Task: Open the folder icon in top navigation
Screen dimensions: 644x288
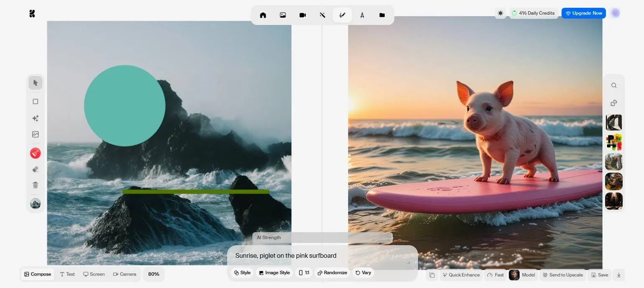Action: [x=382, y=15]
